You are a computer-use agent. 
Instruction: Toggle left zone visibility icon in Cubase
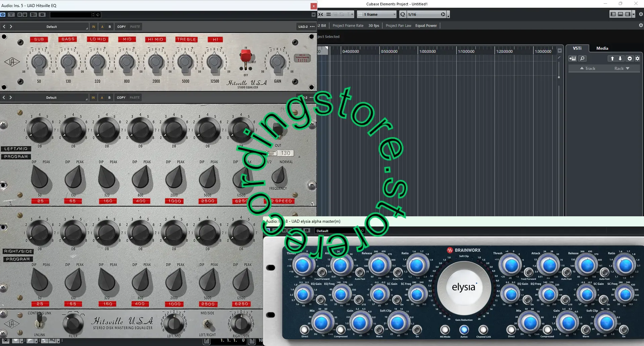(x=613, y=14)
